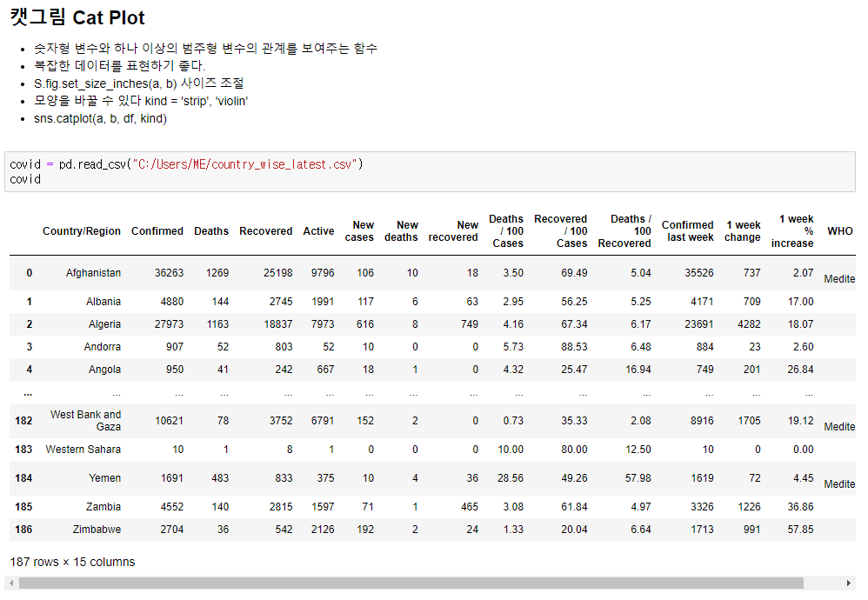Click row index 182
The width and height of the screenshot is (868, 600).
coord(23,421)
